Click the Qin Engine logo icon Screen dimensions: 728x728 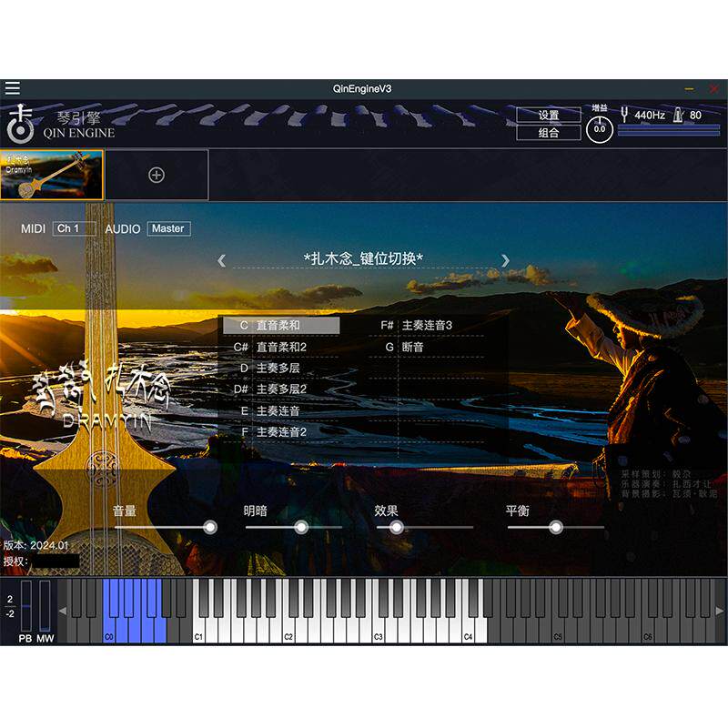coord(20,124)
